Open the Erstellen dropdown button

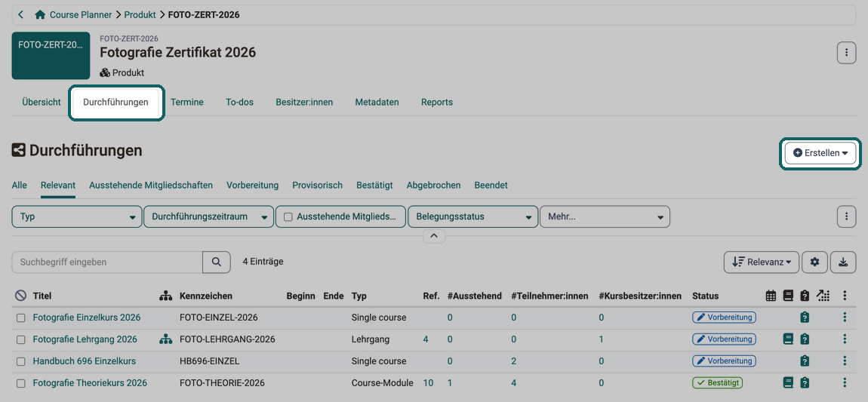coord(820,153)
